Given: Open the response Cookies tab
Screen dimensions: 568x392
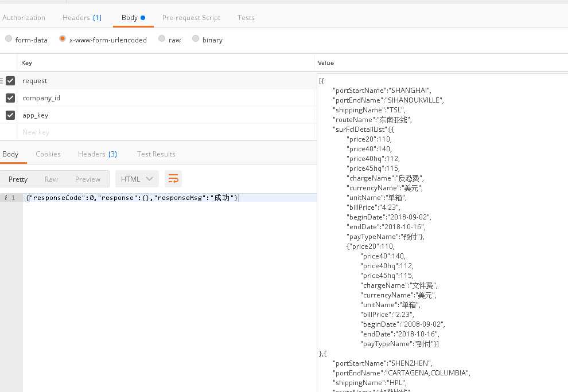Looking at the screenshot, I should pyautogui.click(x=48, y=154).
